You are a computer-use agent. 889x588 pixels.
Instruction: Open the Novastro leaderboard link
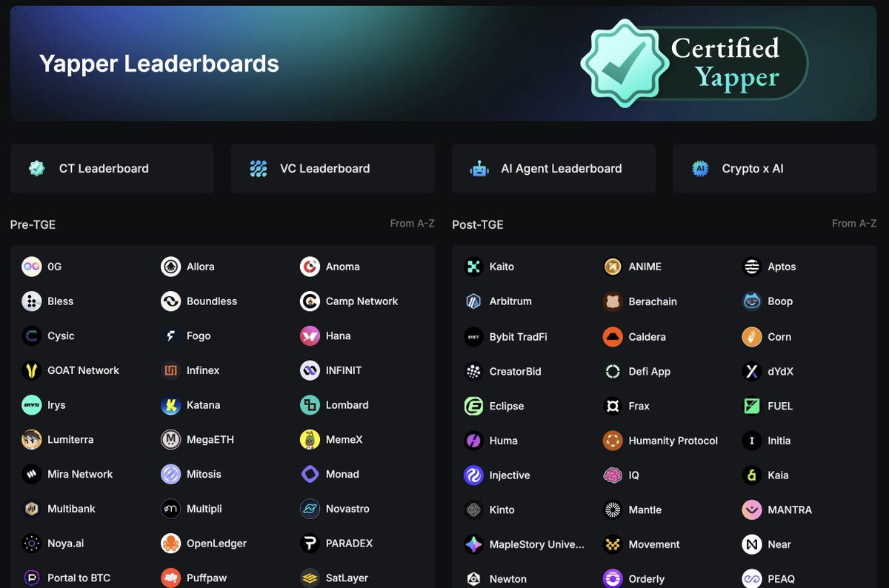click(x=335, y=509)
